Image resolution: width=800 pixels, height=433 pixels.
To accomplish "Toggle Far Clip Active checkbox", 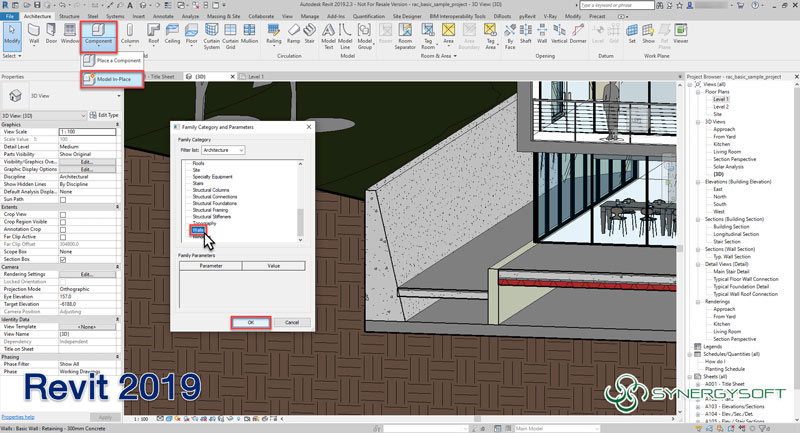I will coord(63,237).
